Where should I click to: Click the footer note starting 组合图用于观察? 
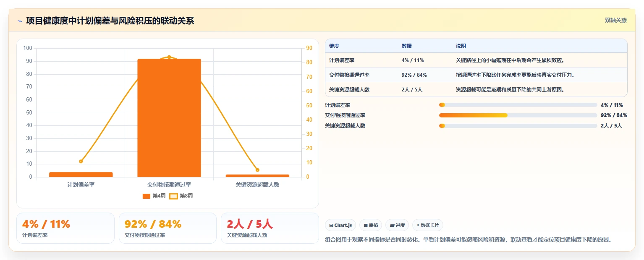[x=469, y=240]
